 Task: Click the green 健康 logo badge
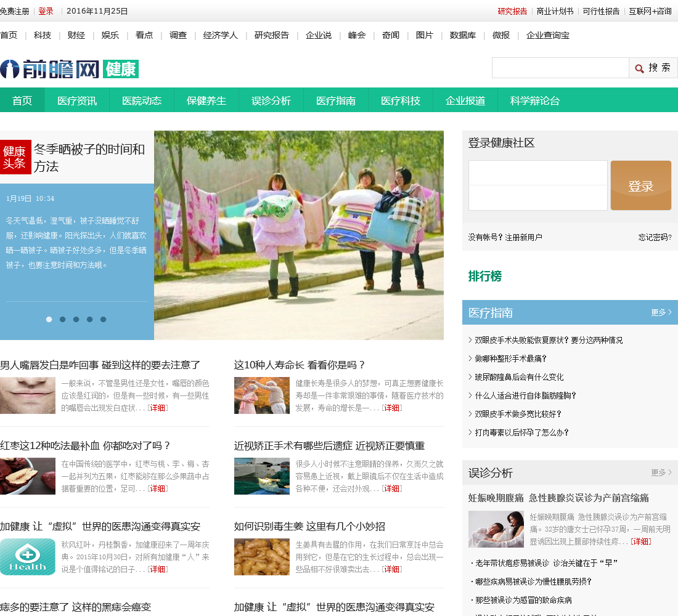pyautogui.click(x=121, y=69)
